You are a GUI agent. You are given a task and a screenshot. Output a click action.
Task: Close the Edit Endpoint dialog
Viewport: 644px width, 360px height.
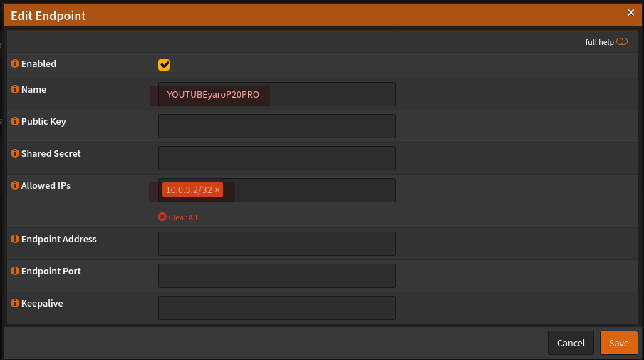click(630, 13)
